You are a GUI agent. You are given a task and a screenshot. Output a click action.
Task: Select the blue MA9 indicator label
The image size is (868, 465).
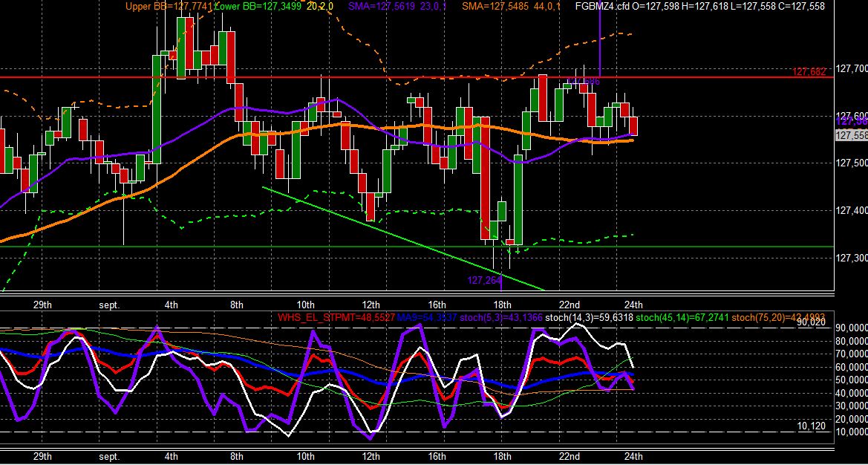click(x=428, y=318)
